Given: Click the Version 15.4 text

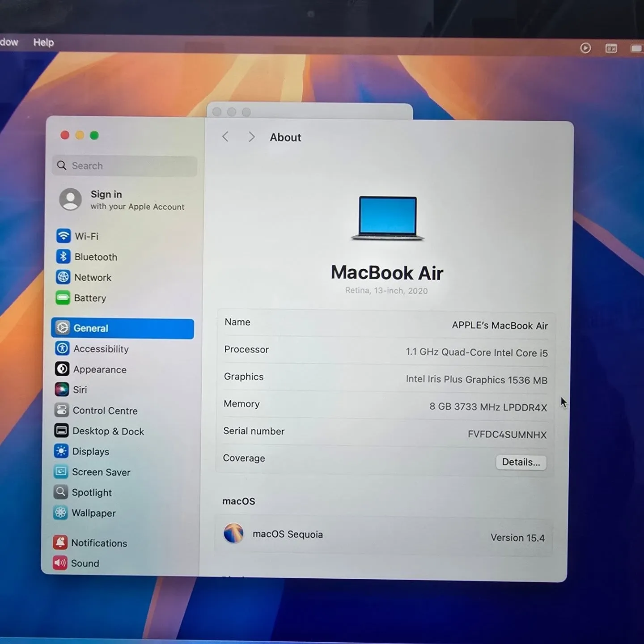Looking at the screenshot, I should (x=517, y=538).
